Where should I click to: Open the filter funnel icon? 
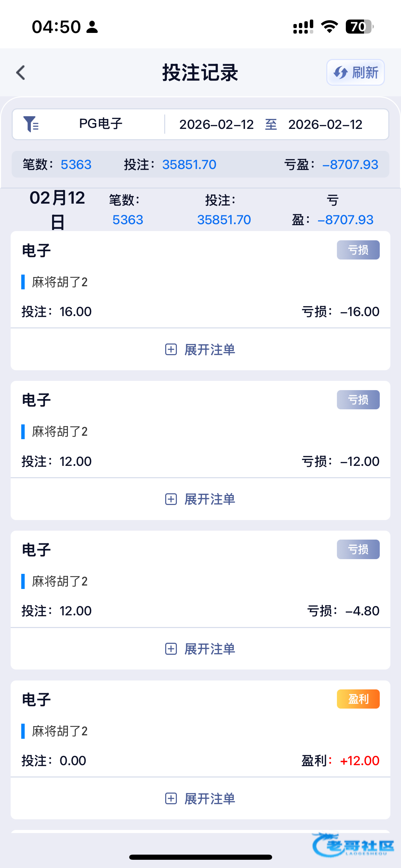click(31, 124)
